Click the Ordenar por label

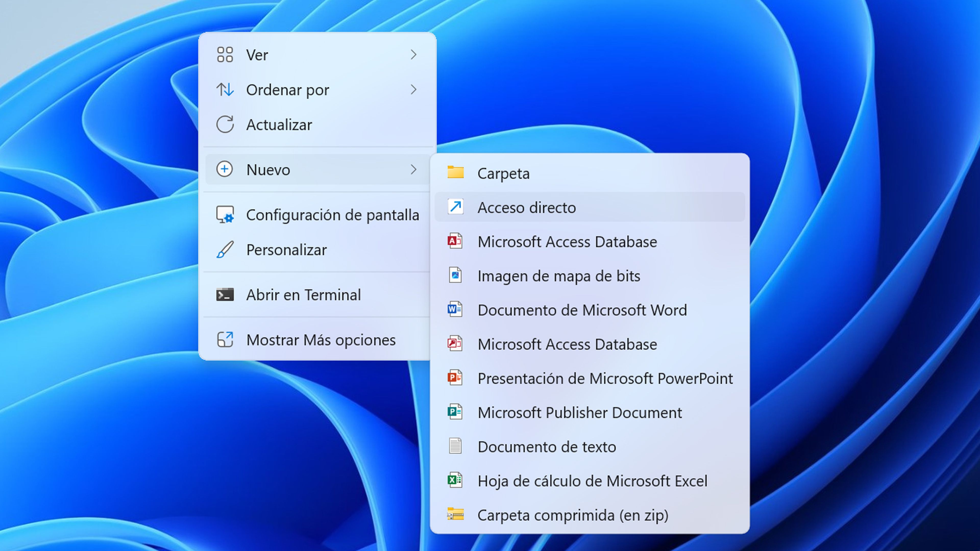pos(288,91)
